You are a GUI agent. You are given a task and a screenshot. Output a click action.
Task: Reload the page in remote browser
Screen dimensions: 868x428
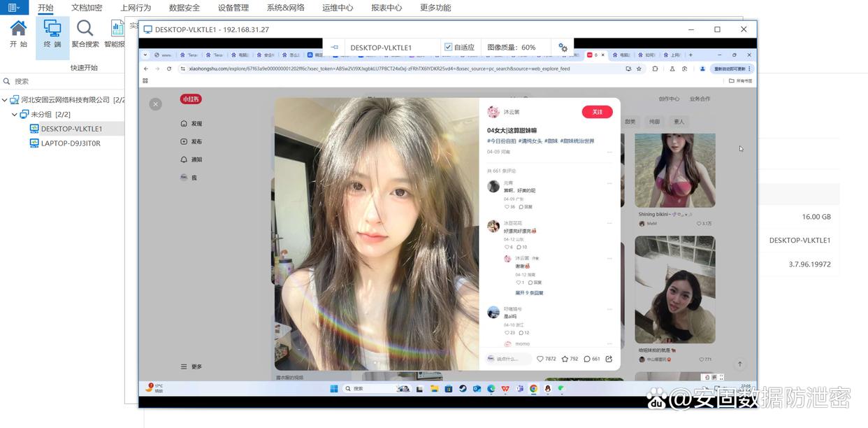pyautogui.click(x=169, y=69)
